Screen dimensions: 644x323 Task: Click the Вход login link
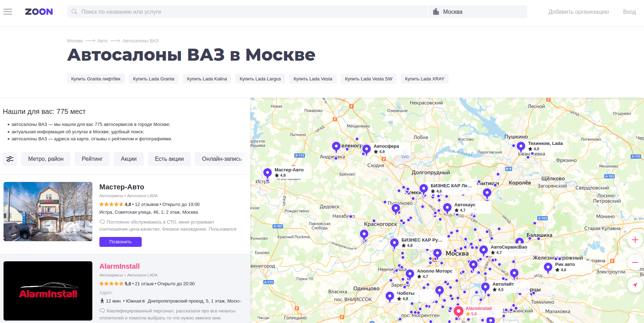point(629,12)
